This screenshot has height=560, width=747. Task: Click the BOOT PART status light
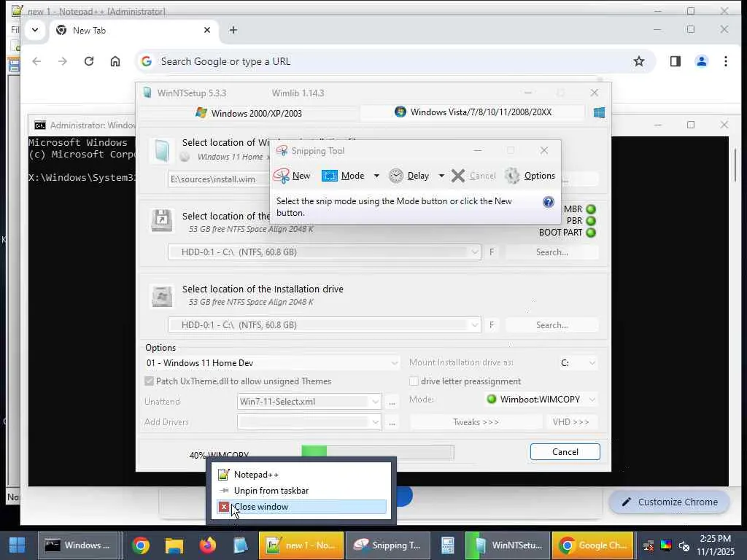(591, 233)
